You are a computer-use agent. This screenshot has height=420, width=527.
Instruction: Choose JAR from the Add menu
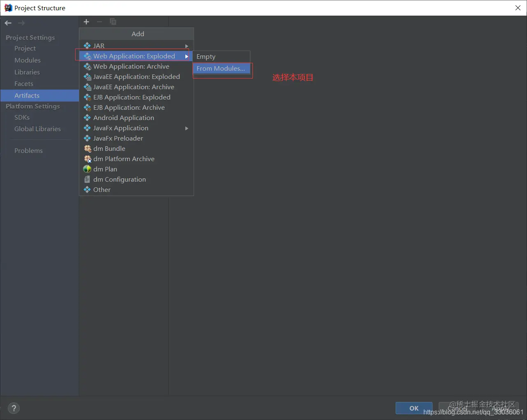[x=136, y=46]
